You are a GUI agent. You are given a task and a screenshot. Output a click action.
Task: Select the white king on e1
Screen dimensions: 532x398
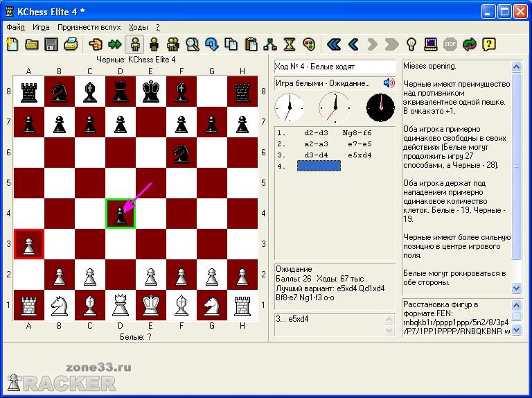tap(151, 305)
